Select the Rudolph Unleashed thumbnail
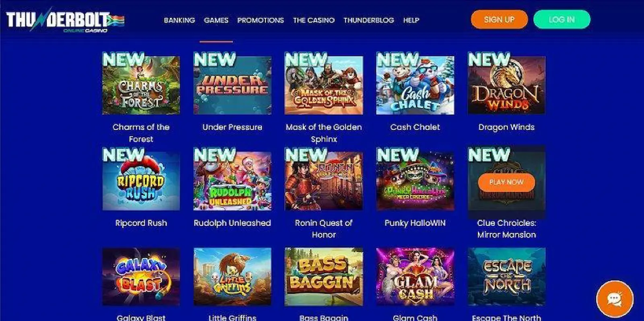644x321 pixels. [232, 181]
